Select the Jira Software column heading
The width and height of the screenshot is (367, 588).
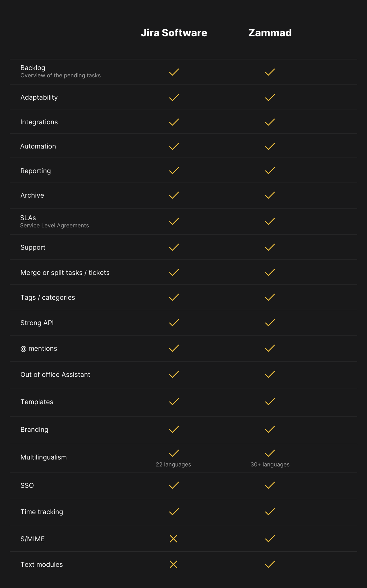tap(174, 33)
